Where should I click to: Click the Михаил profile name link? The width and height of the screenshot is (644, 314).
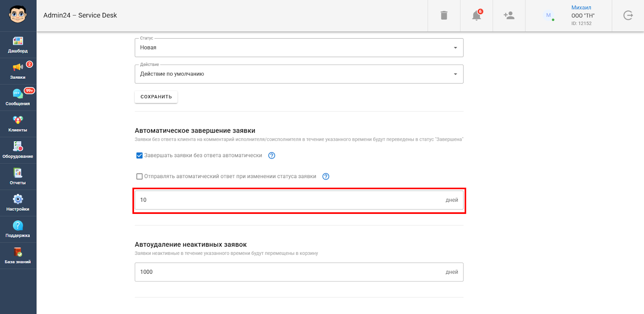[581, 8]
